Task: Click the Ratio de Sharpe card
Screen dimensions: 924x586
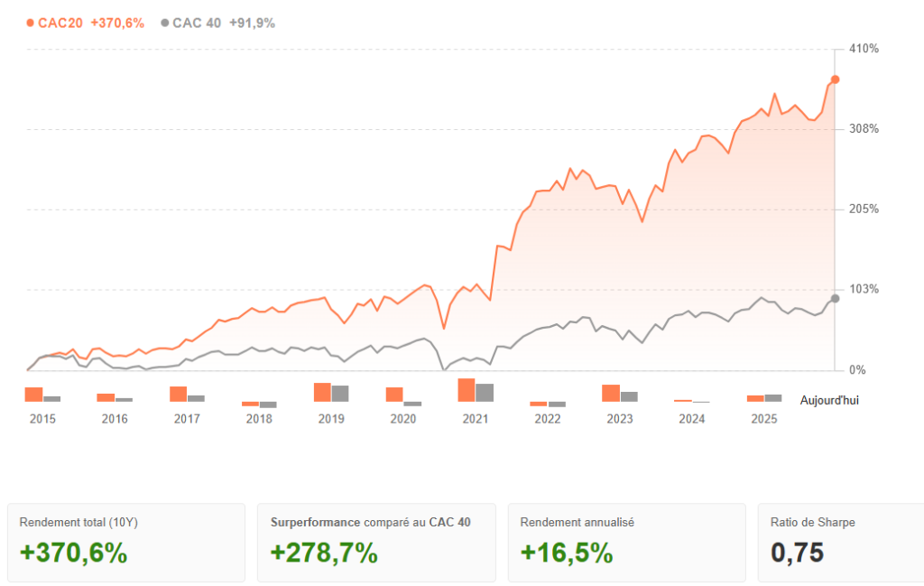Action: coord(840,542)
